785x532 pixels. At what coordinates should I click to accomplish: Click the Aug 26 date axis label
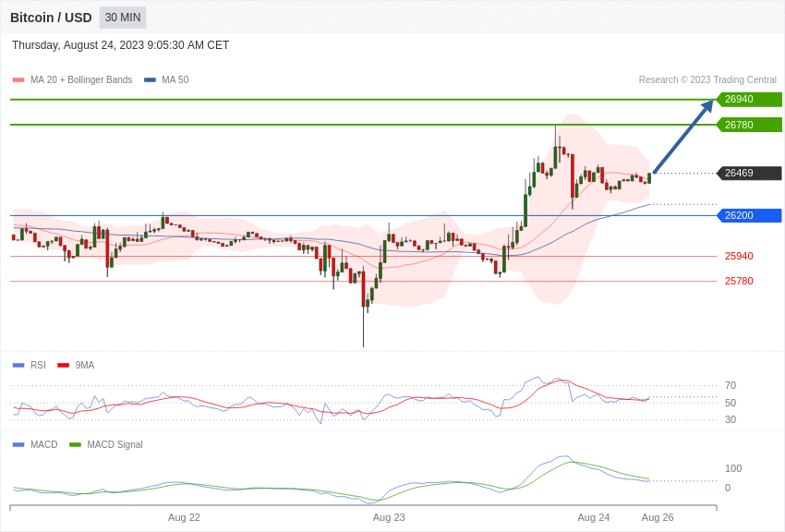[658, 517]
